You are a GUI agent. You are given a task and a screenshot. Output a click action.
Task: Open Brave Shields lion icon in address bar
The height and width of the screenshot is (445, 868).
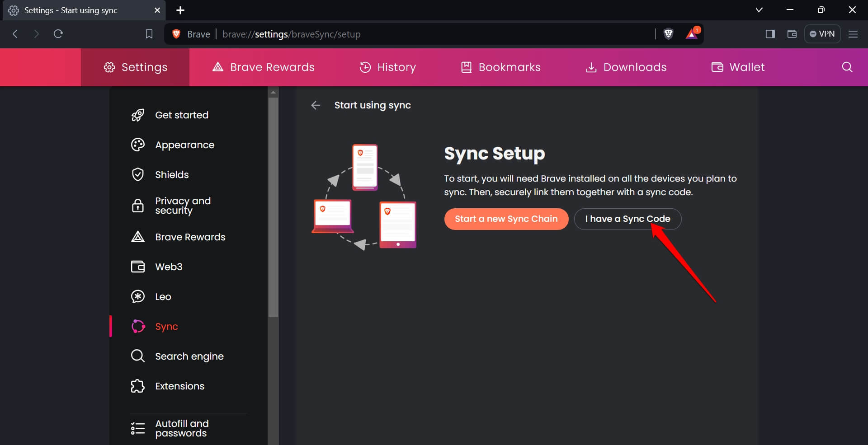click(669, 34)
